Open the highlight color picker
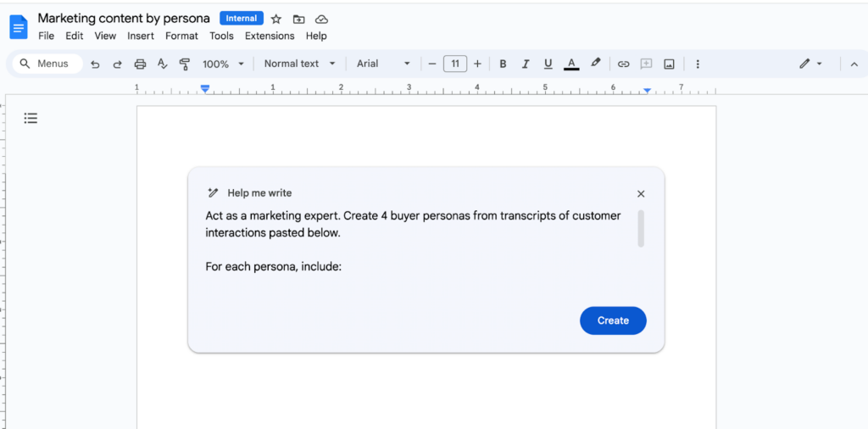This screenshot has width=868, height=429. coord(595,63)
